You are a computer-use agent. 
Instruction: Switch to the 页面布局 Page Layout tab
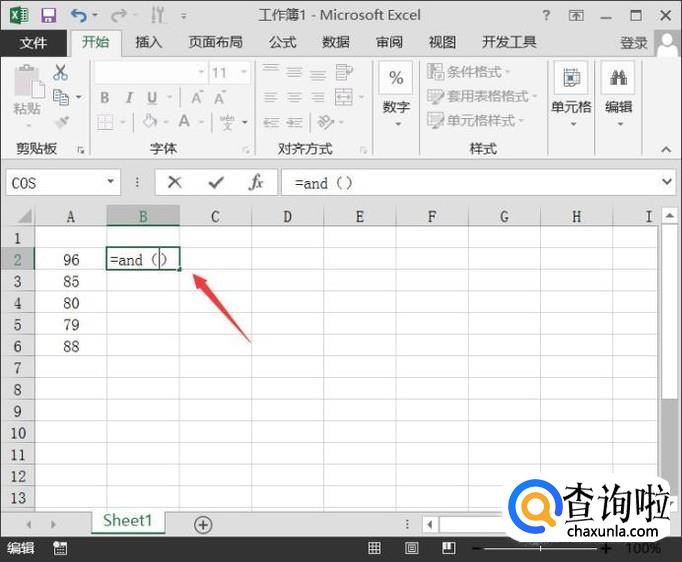[215, 42]
